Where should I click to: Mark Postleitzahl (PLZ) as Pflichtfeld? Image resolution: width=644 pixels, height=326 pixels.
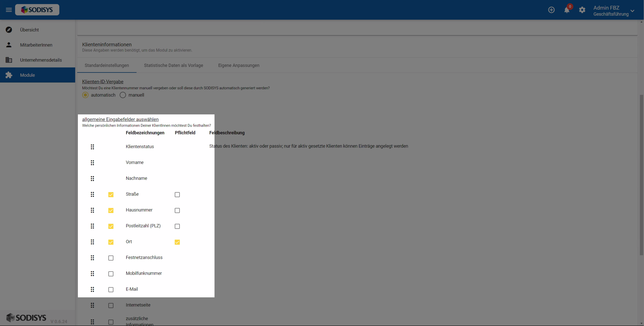point(177,226)
